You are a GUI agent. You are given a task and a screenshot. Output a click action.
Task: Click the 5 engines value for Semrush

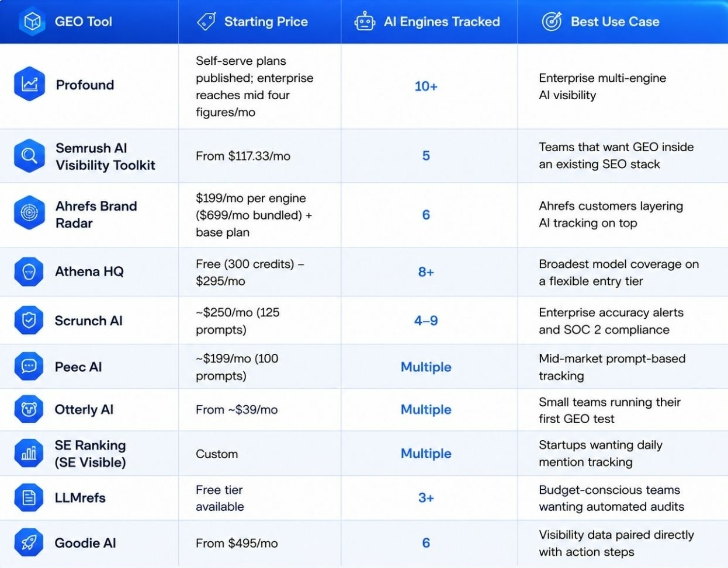426,156
